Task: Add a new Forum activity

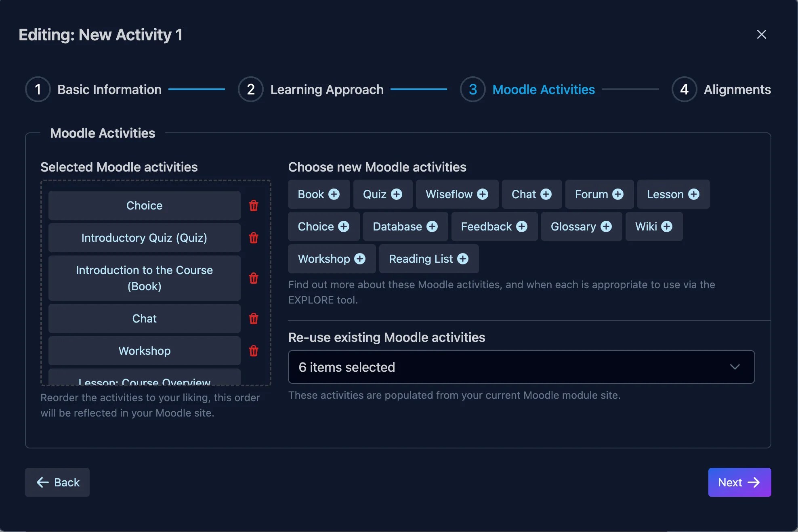Action: pos(599,194)
